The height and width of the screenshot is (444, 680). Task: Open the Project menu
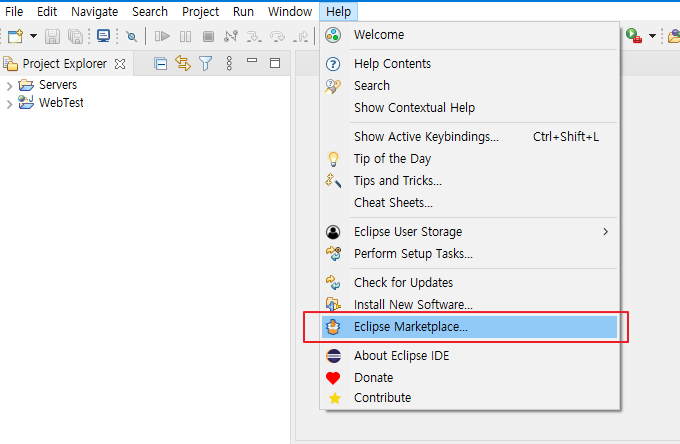tap(201, 12)
